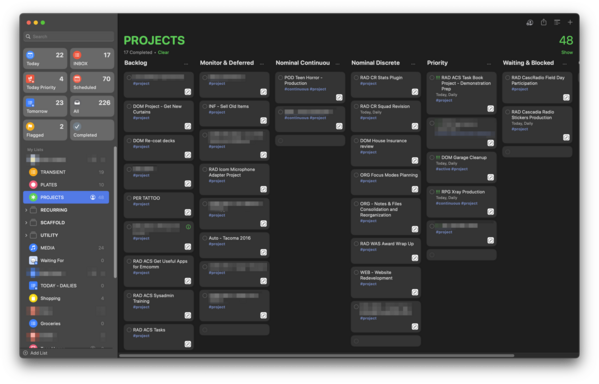Screen dimensions: 599x384
Task: Click the note icon on DOM Re-coat decks card
Action: [188, 155]
